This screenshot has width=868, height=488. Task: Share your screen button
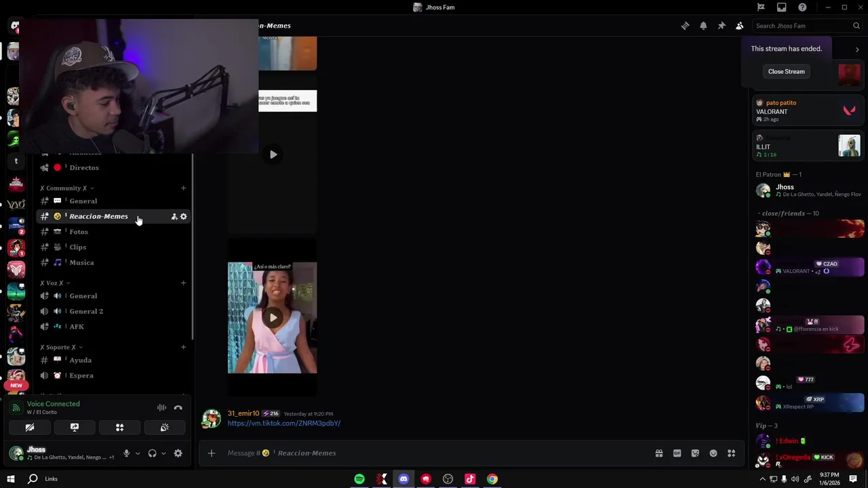click(75, 428)
